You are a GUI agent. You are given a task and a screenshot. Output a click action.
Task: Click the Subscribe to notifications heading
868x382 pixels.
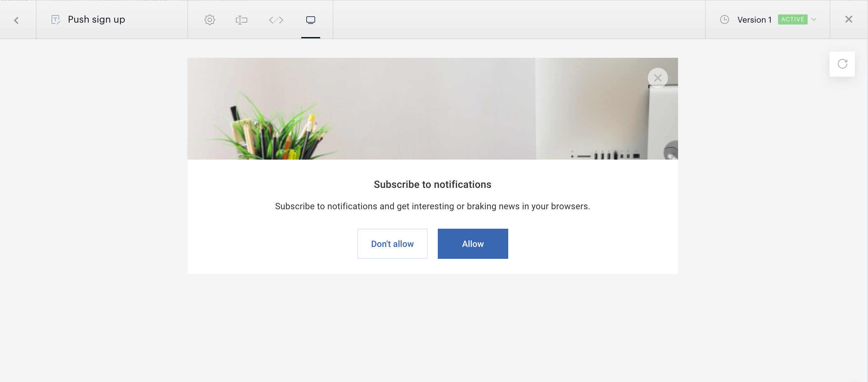[x=432, y=184]
